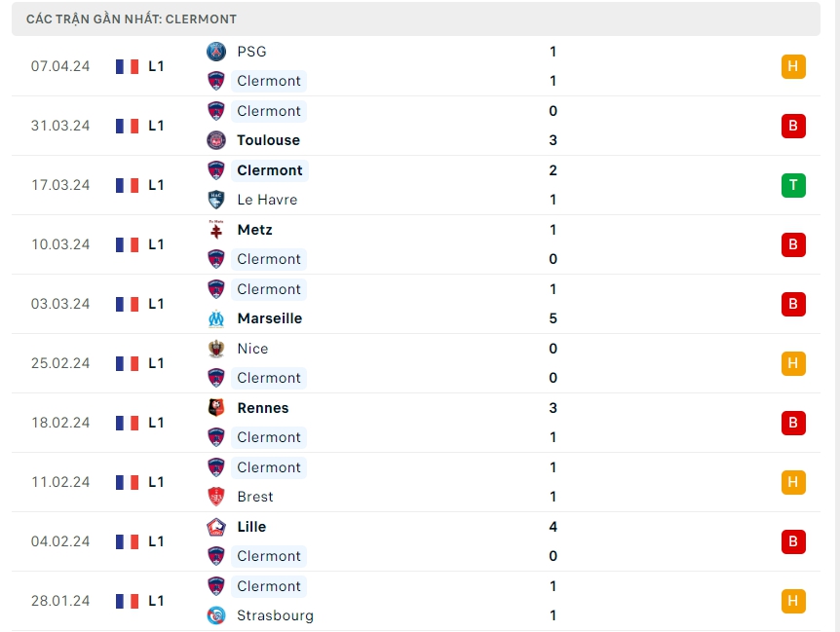Click the Brest club crest

point(216,497)
